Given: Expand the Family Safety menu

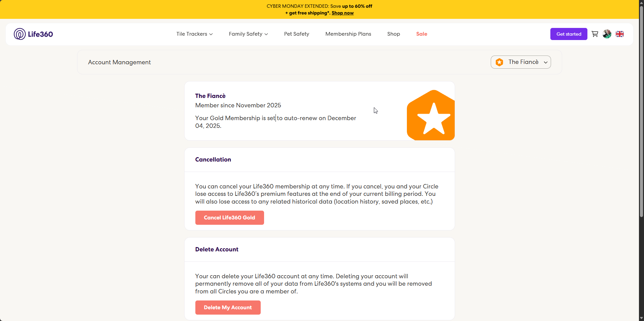Looking at the screenshot, I should click(248, 34).
